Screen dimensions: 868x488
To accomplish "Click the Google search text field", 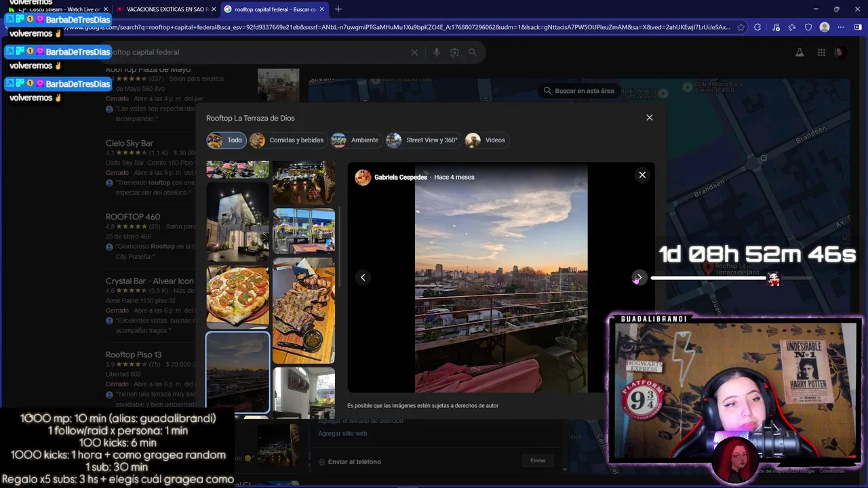I will [x=258, y=52].
